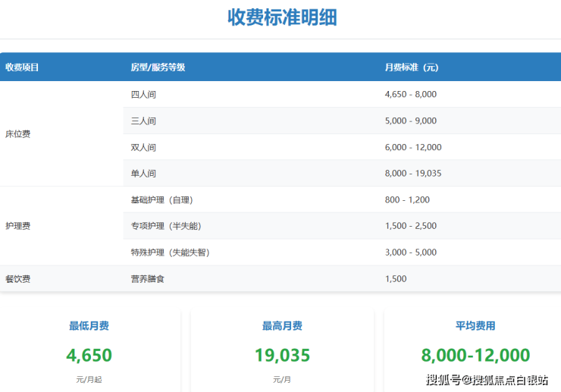Select the 收费项目 column header
Screen dimensions: 561x392
(22, 67)
